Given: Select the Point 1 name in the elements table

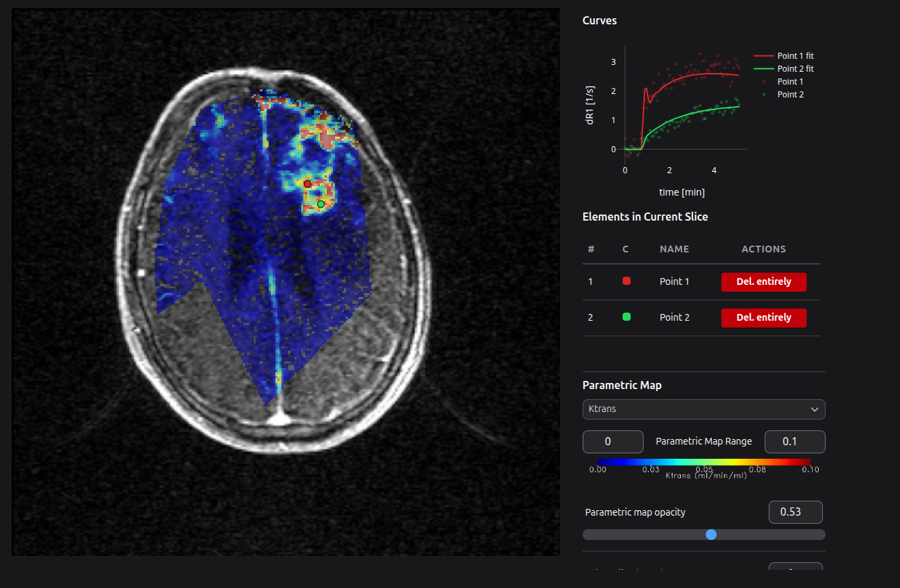Looking at the screenshot, I should (674, 281).
